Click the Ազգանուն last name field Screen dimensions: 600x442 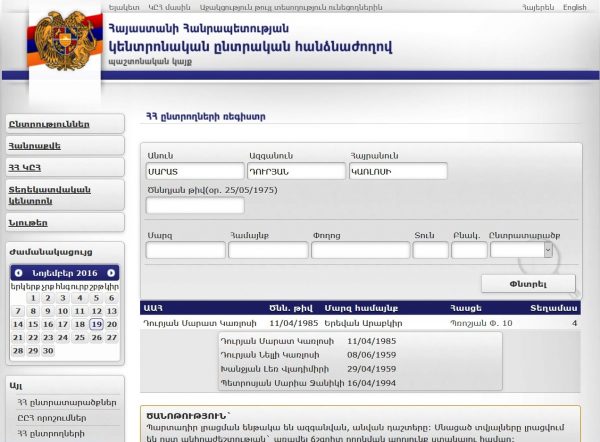[295, 171]
